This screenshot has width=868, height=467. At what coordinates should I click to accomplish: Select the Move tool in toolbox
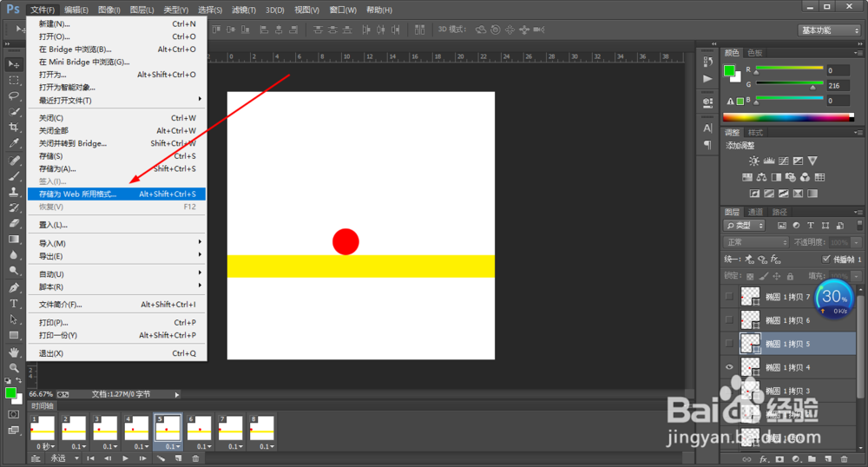[14, 65]
